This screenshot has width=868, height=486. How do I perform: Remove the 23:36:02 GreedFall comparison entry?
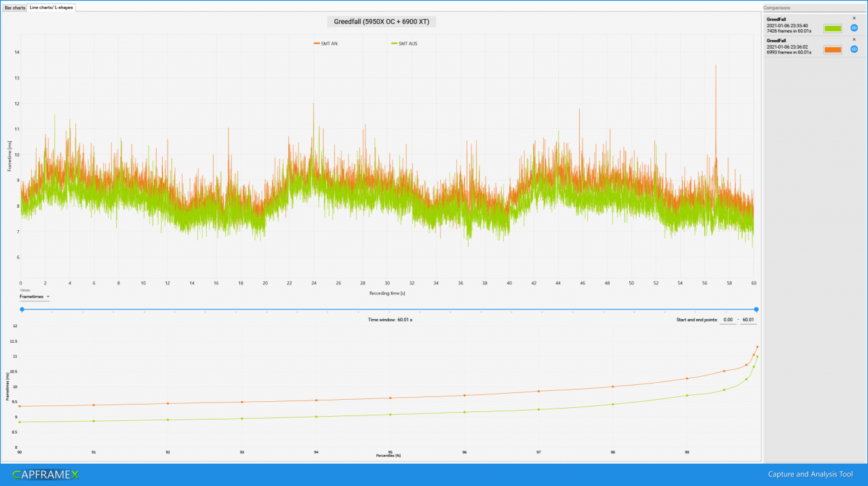tap(854, 39)
